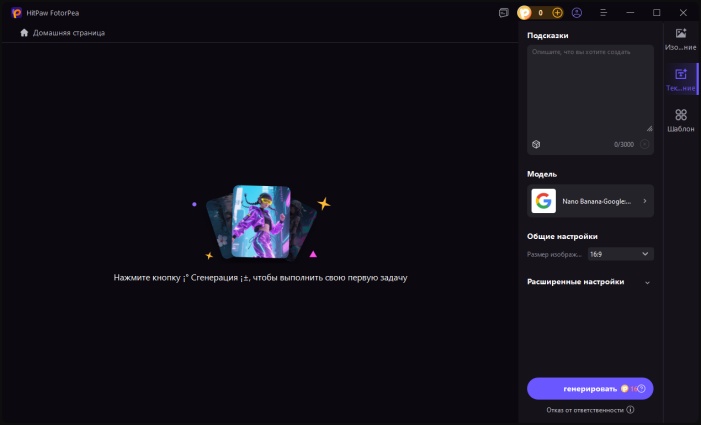Select the text-to-image sidebar tab
Viewport: 701px width, 425px height.
(x=681, y=79)
